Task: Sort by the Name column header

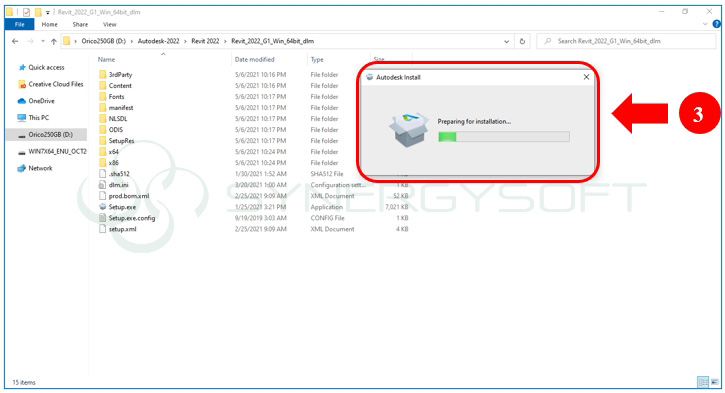Action: point(106,59)
